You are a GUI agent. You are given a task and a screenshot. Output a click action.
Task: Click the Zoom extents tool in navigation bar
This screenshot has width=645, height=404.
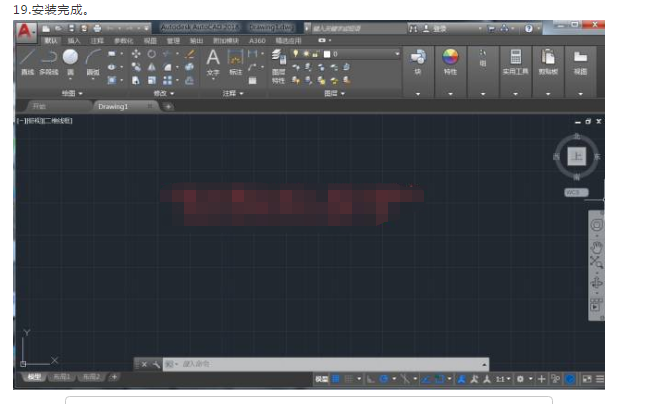(x=596, y=262)
